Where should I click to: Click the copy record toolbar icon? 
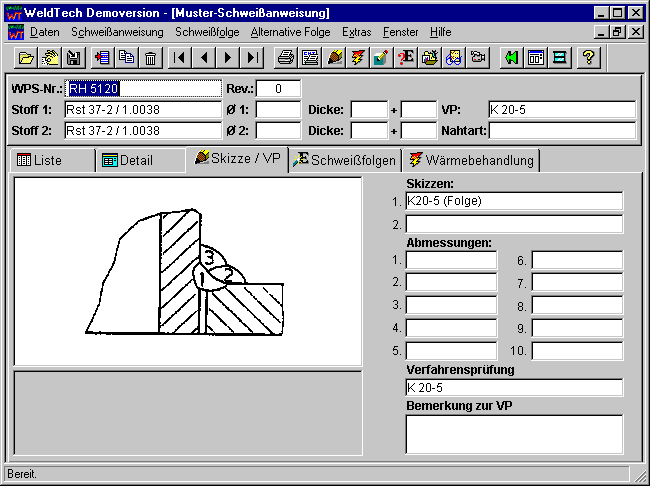pos(126,57)
